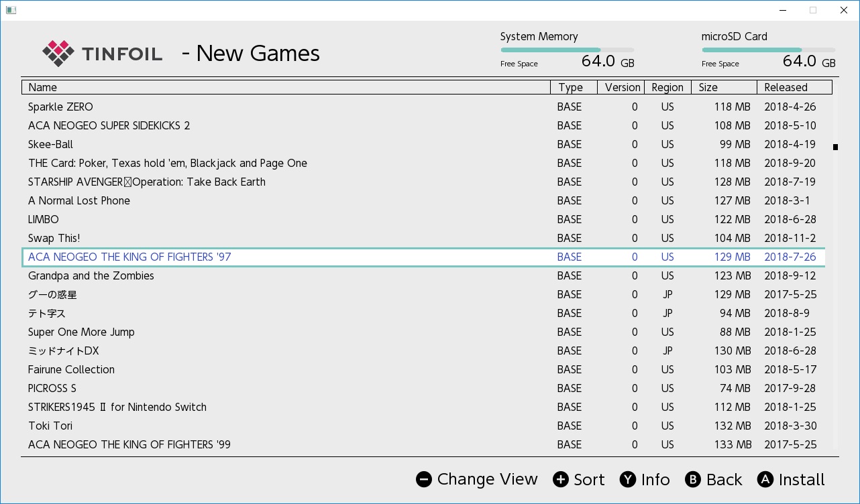Click the Change View label
The image size is (860, 504).
[487, 479]
